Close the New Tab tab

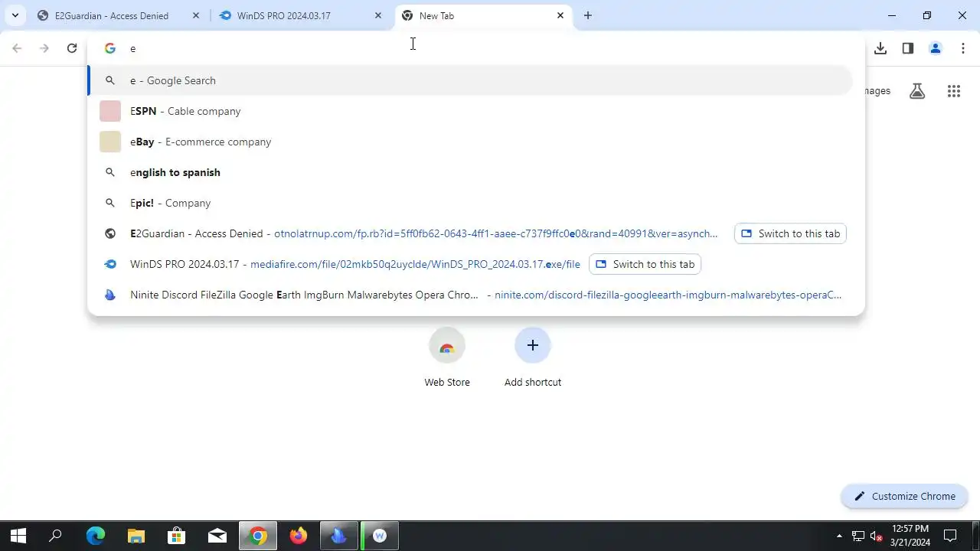click(x=560, y=15)
